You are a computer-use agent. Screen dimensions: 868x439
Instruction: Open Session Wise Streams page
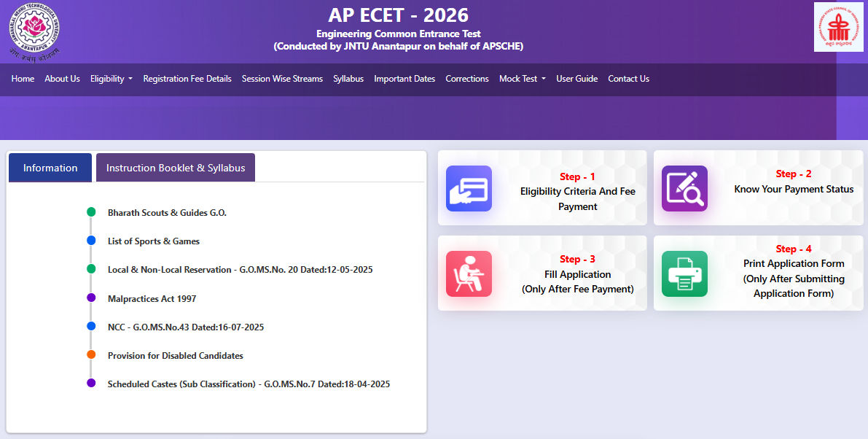(282, 79)
